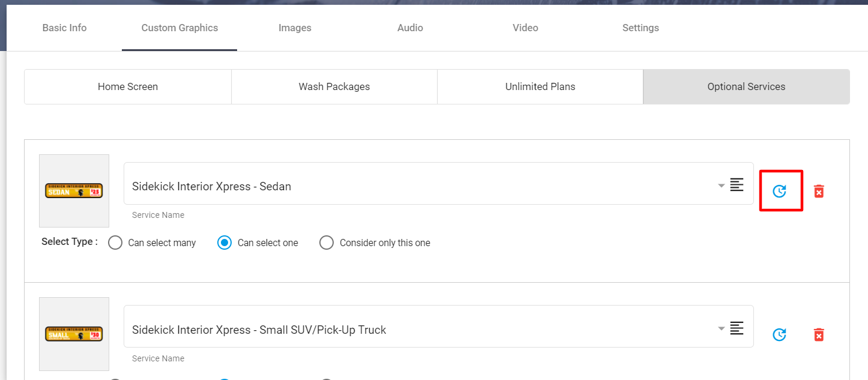
Task: Reset the Small SUV/Pick-Up Truck graphic
Action: 779,334
